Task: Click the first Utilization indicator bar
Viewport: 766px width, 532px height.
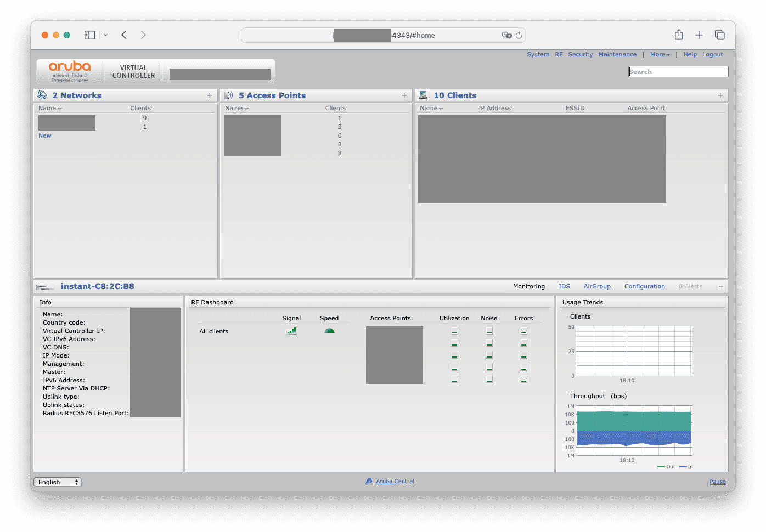Action: pos(454,331)
